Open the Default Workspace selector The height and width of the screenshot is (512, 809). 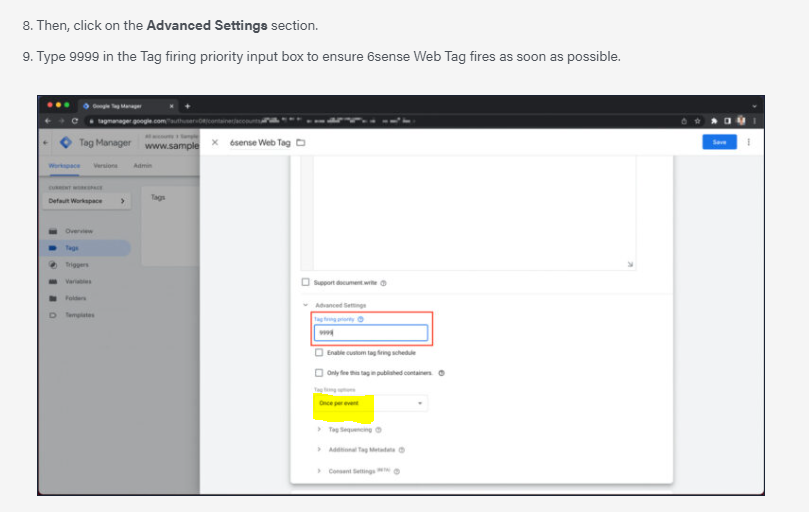pyautogui.click(x=86, y=201)
